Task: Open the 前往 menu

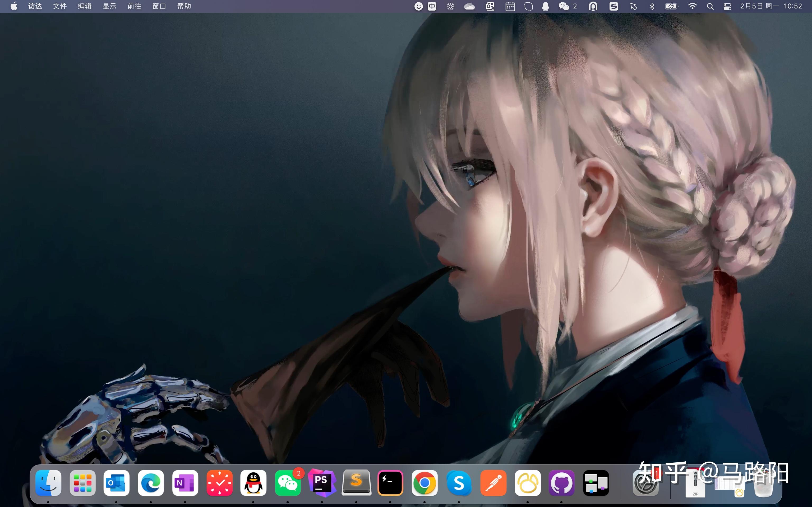Action: point(134,6)
